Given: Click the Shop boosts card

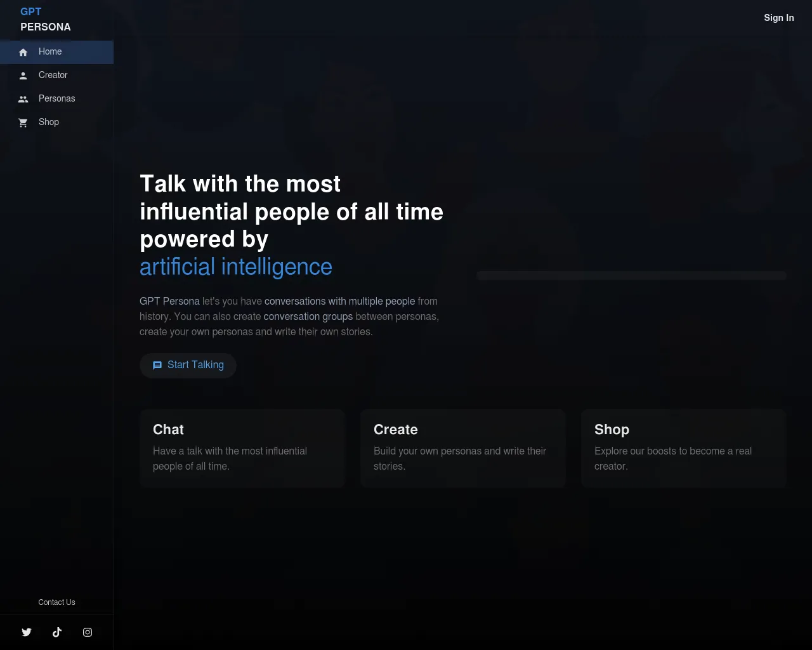Looking at the screenshot, I should 683,448.
